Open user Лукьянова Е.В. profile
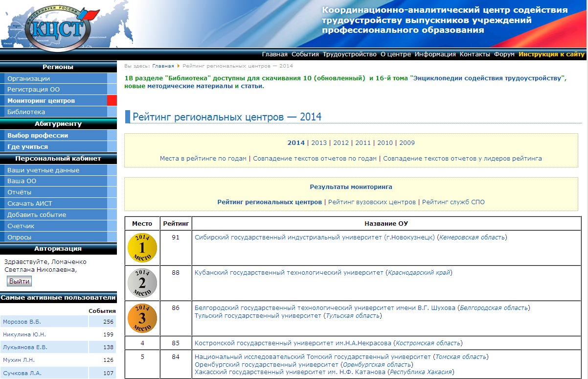This screenshot has height=379, width=588. tap(25, 348)
